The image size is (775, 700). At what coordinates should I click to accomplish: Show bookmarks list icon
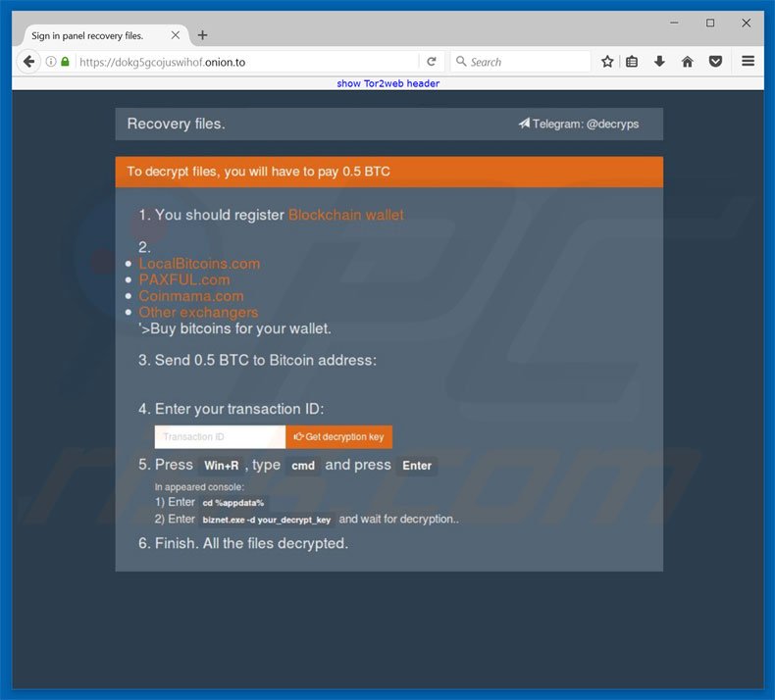[x=632, y=62]
